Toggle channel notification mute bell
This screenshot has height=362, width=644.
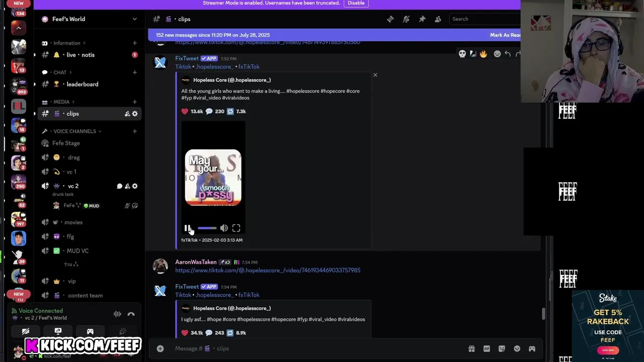(406, 19)
